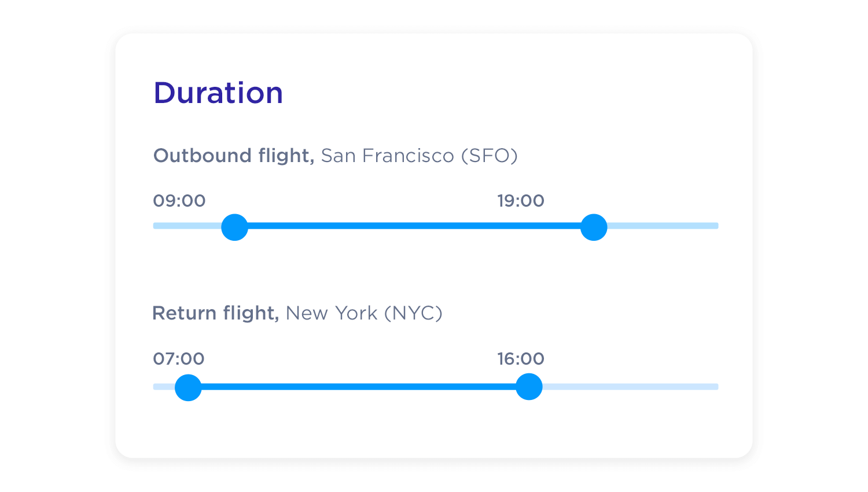Click the return start handle at 07:00
Screen dimensions: 868x492
[x=188, y=387]
